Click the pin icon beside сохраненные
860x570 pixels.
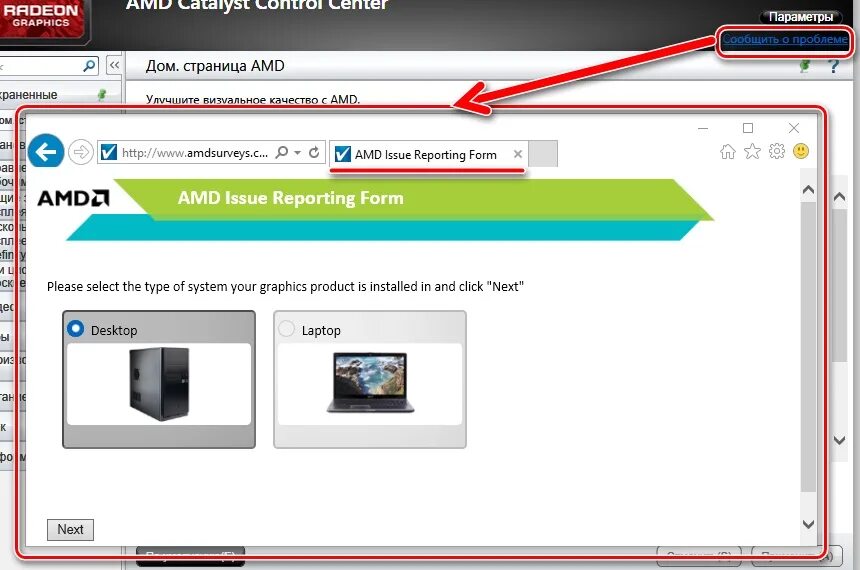pyautogui.click(x=101, y=94)
